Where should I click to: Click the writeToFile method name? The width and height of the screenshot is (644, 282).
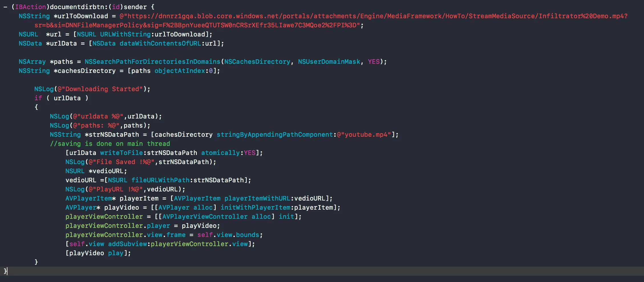121,153
